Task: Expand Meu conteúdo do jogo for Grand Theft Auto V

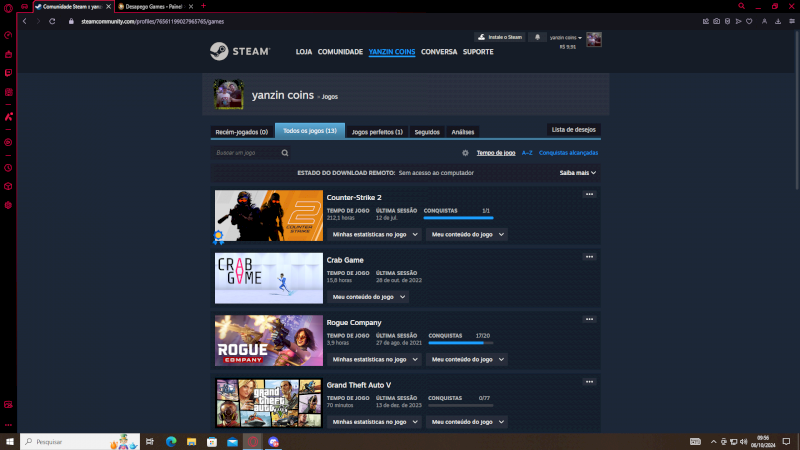Action: [467, 422]
